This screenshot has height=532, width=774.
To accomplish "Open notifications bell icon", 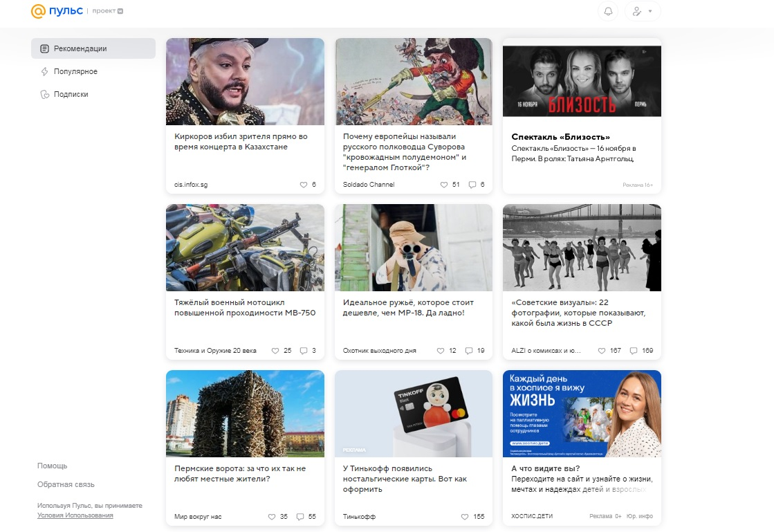I will pos(608,11).
